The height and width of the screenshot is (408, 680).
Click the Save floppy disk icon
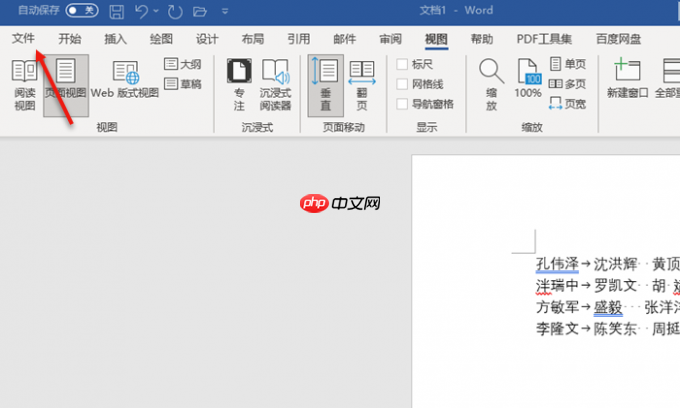point(116,11)
